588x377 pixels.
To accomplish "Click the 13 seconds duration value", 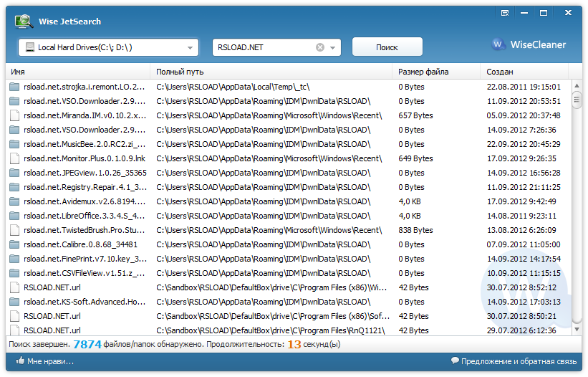I will coord(294,344).
